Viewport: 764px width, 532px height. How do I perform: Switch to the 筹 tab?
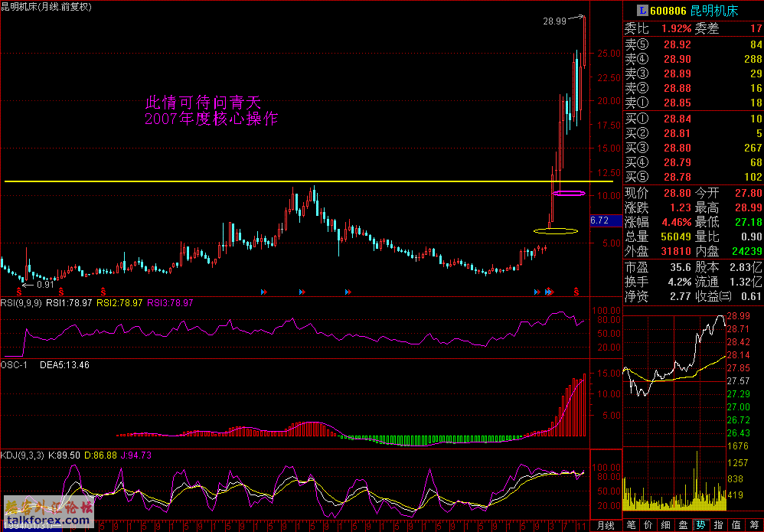(x=754, y=525)
